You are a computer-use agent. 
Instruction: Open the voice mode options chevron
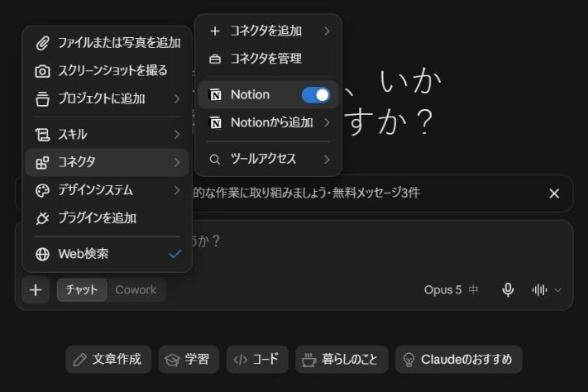[557, 290]
